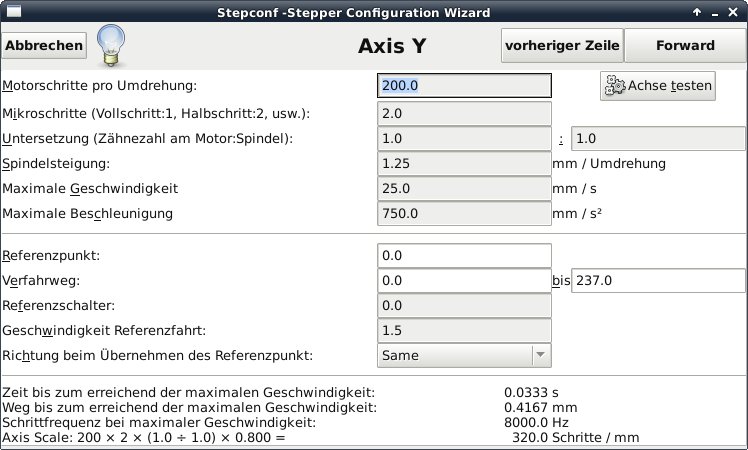This screenshot has width=748, height=450.
Task: Click the Maximale Geschwindigkeit field
Action: tap(464, 188)
